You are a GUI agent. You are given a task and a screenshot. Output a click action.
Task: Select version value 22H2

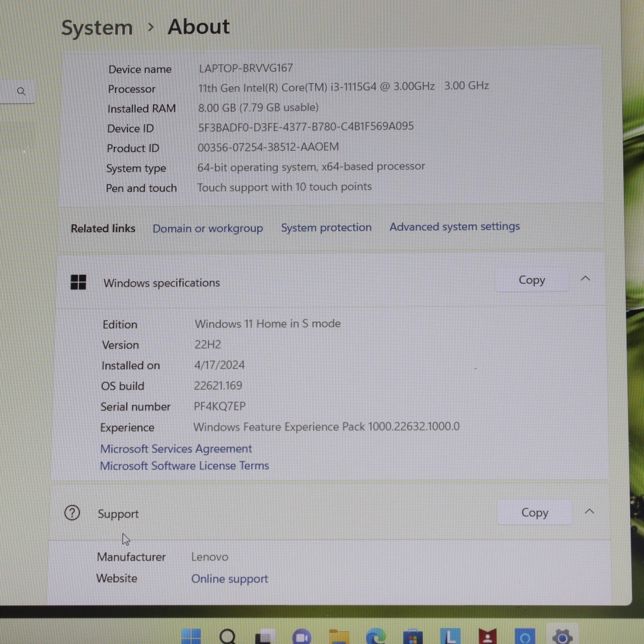208,345
